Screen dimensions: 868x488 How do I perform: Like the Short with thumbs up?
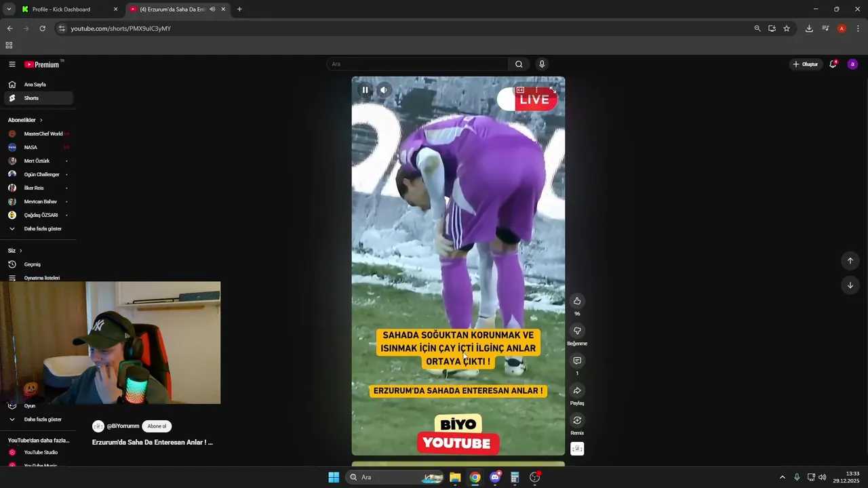tap(577, 301)
